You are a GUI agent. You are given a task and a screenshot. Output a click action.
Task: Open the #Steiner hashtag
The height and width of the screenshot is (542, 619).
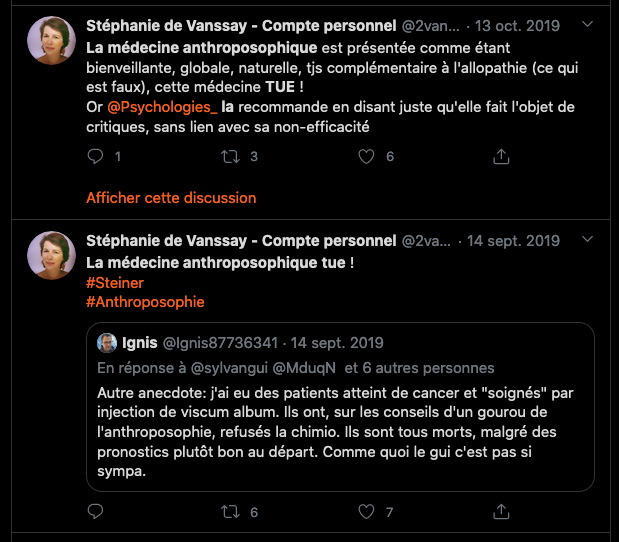click(115, 283)
